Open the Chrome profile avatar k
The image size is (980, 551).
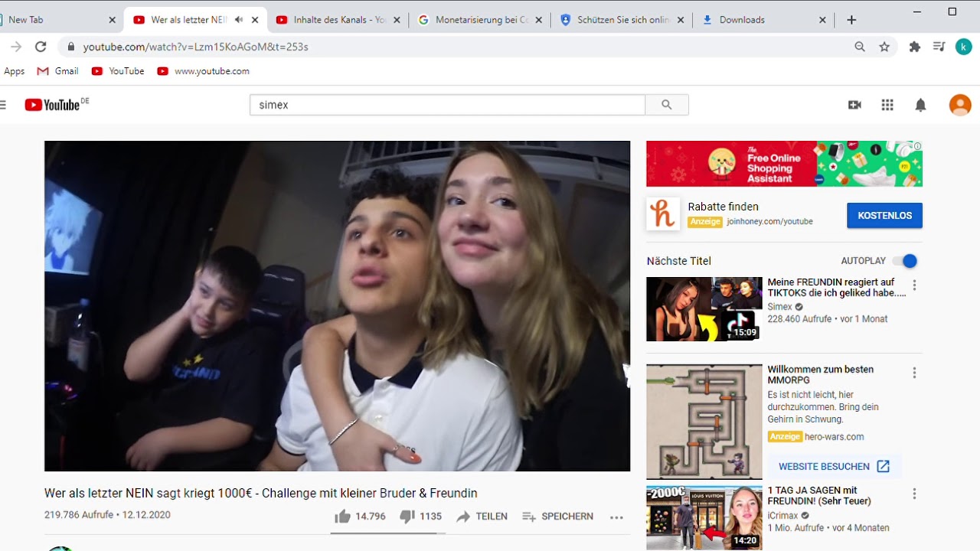pyautogui.click(x=963, y=47)
